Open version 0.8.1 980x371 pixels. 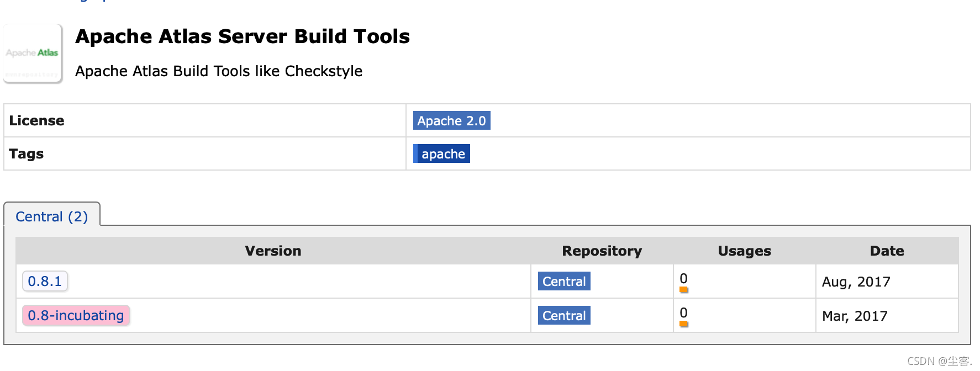45,281
